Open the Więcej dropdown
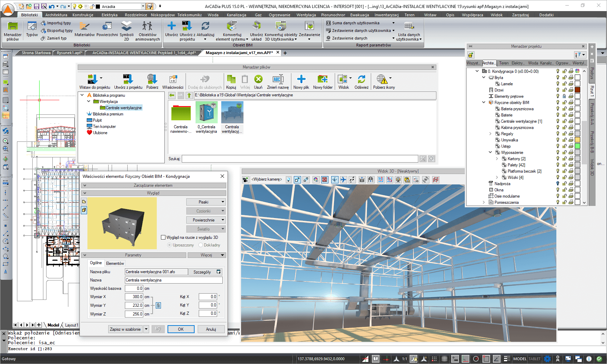The width and height of the screenshot is (607, 364). pos(207,255)
